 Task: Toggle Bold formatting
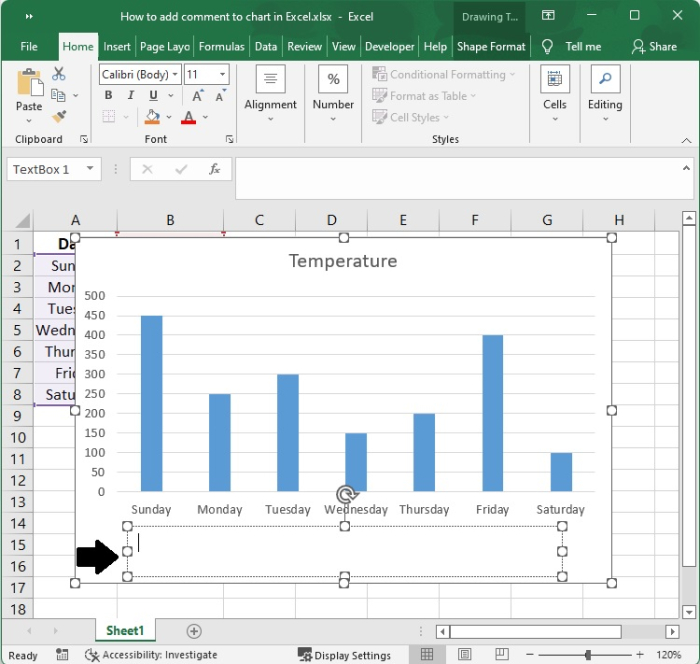tap(109, 96)
